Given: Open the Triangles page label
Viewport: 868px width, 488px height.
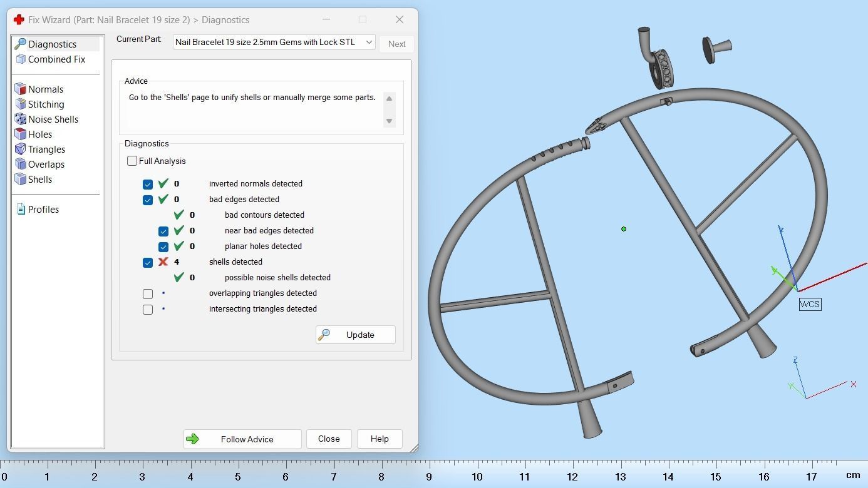Looking at the screenshot, I should [x=46, y=149].
